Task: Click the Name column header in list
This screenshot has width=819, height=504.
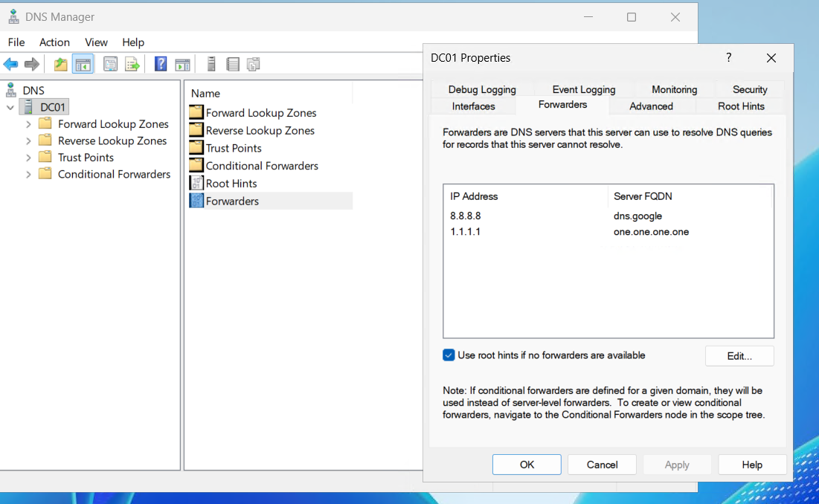Action: [269, 94]
